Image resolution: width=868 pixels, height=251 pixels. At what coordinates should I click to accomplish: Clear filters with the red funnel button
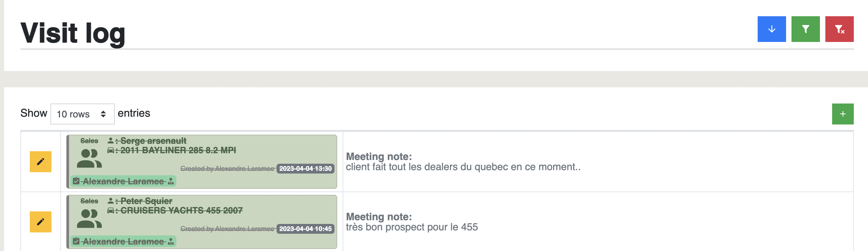pos(839,29)
